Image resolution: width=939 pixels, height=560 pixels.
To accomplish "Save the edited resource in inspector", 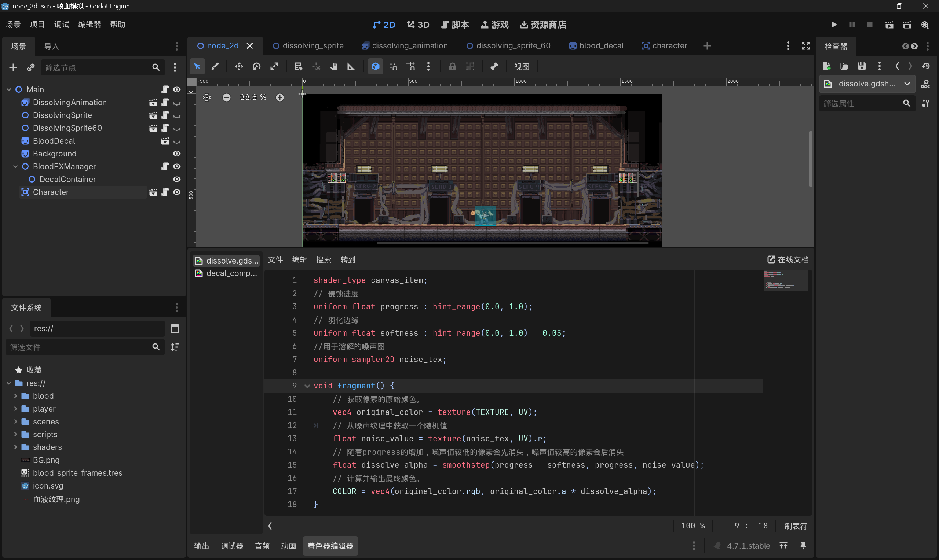I will point(862,66).
